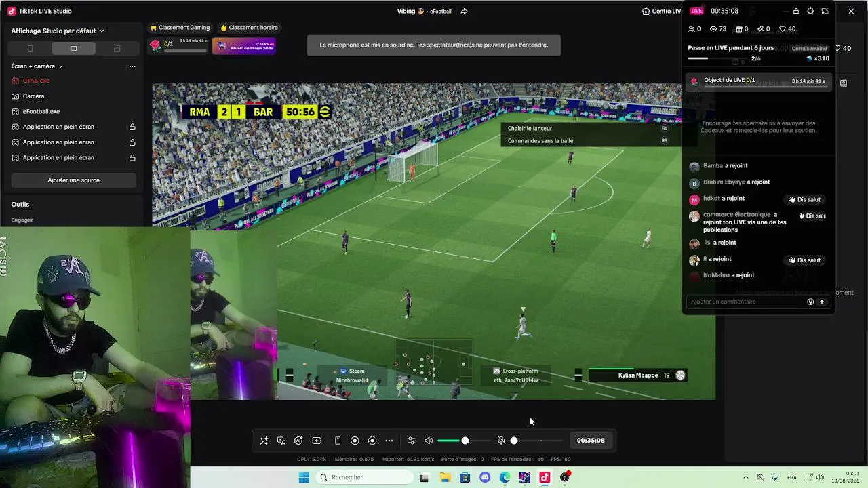
Task: Click Dis salut for commerce électronique
Action: tap(812, 216)
